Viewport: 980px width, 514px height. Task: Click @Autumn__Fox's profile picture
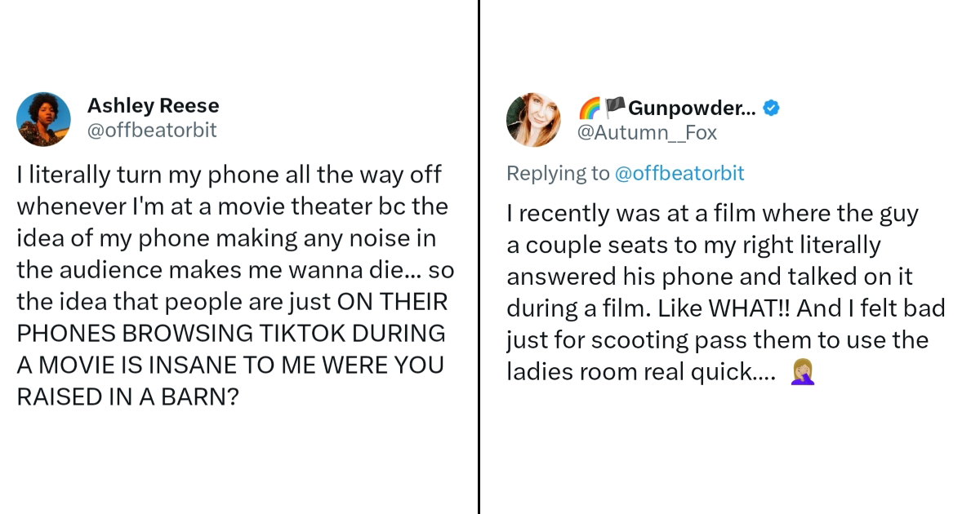pyautogui.click(x=533, y=119)
